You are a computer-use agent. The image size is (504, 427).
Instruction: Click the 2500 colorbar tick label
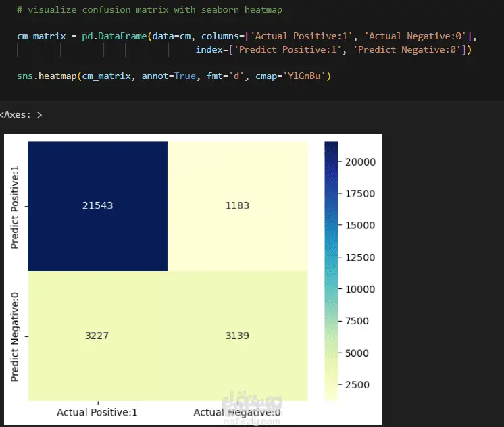pos(357,385)
